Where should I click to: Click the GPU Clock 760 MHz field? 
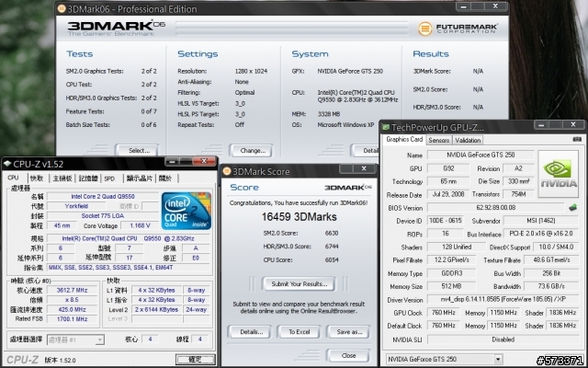(443, 313)
